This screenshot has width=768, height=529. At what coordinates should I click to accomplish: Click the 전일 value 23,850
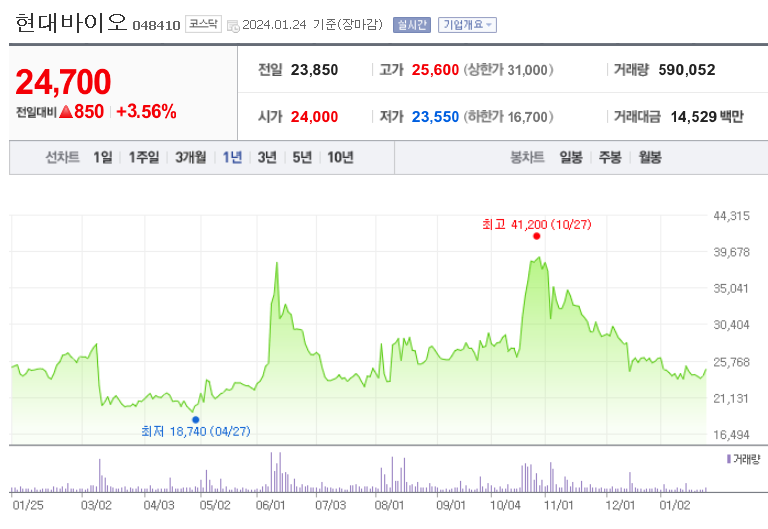[314, 70]
